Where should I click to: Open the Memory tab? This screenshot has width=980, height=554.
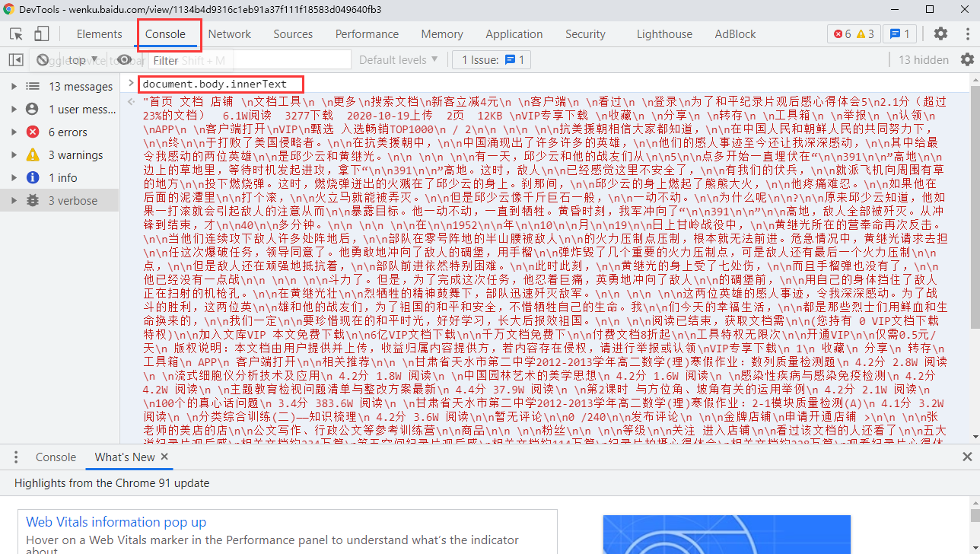tap(442, 34)
